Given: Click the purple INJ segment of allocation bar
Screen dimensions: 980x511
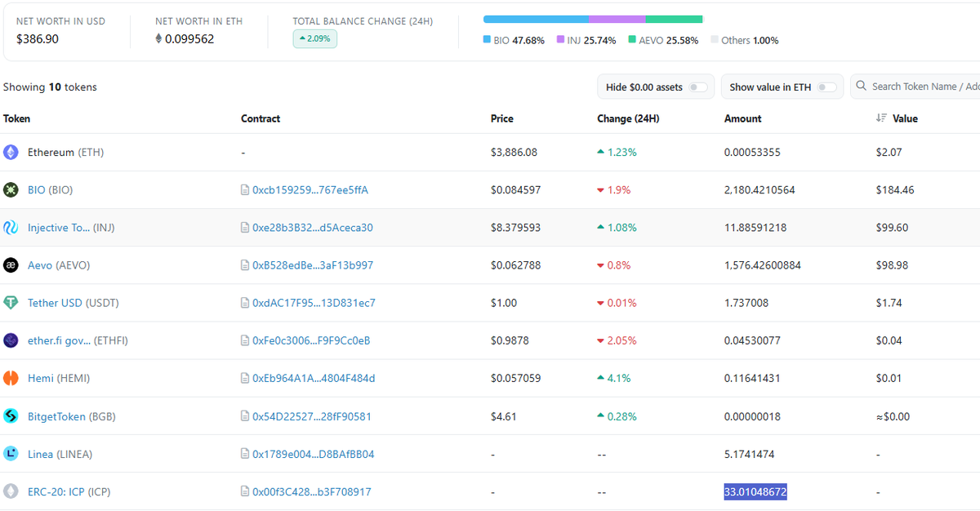Looking at the screenshot, I should [x=617, y=19].
